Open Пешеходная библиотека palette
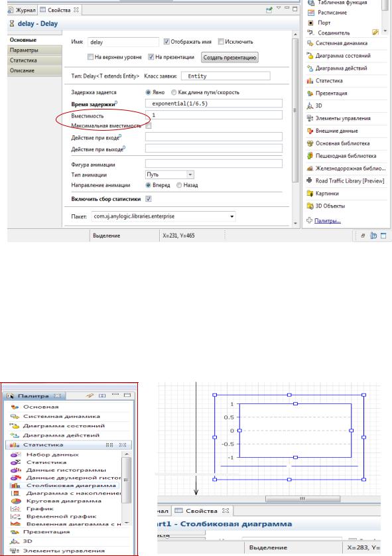 tap(346, 156)
